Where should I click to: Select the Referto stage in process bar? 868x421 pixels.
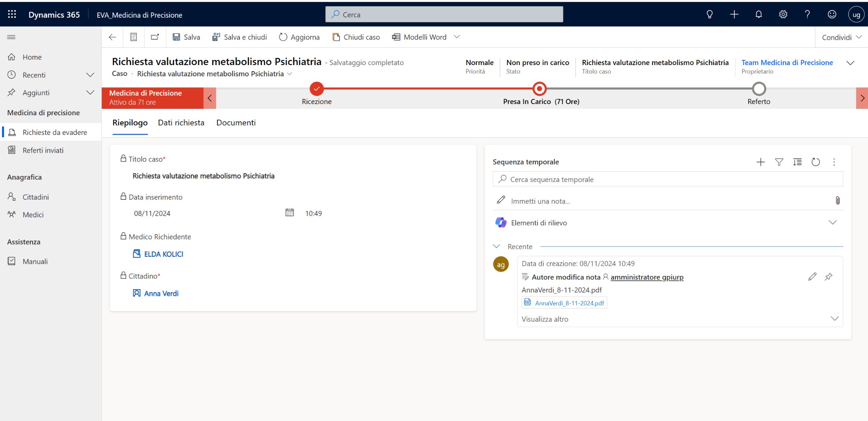coord(759,89)
